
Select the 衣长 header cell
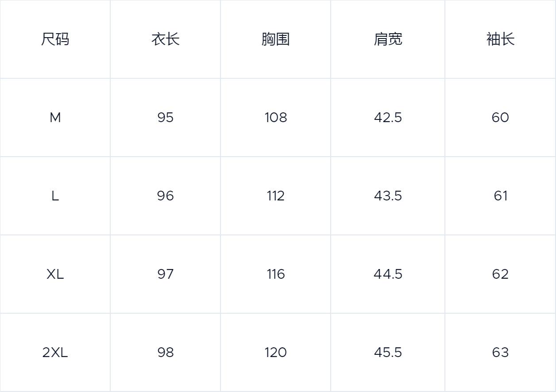(165, 39)
